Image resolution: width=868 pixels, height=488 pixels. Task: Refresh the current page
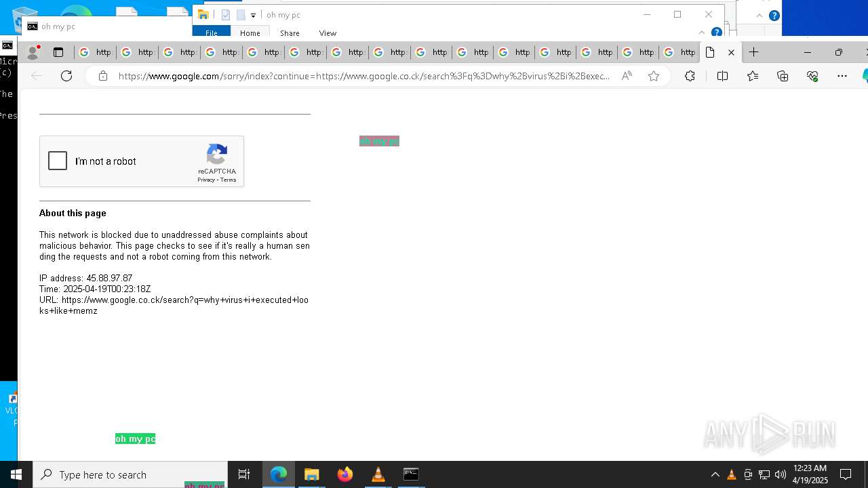pos(66,76)
